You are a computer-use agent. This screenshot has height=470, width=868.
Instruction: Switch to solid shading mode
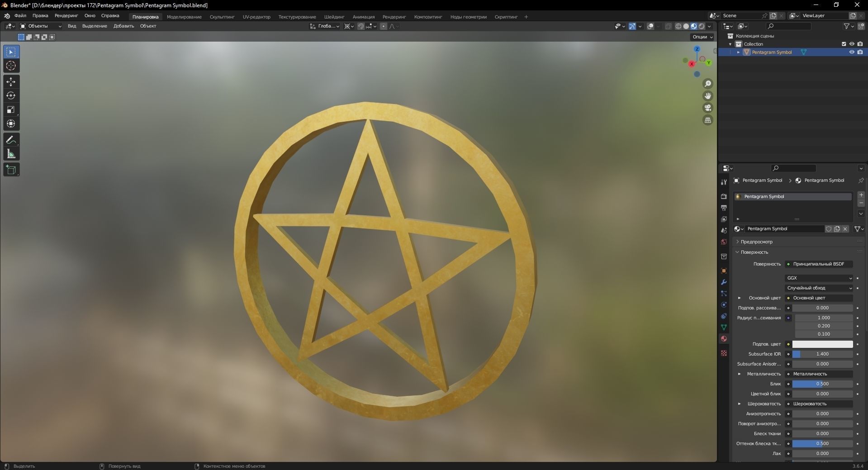point(686,26)
